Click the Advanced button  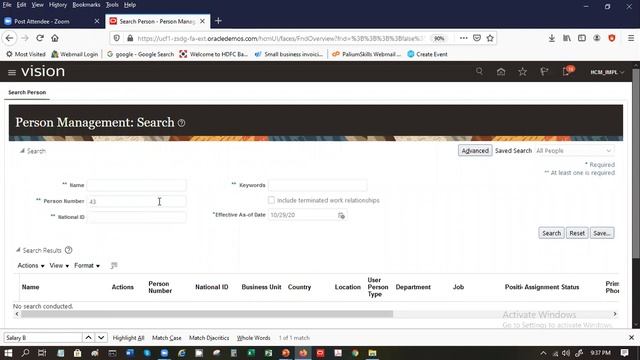pos(475,151)
